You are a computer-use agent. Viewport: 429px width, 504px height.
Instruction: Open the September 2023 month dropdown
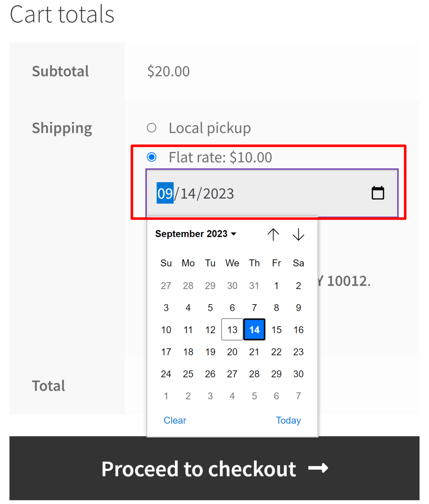tap(191, 234)
